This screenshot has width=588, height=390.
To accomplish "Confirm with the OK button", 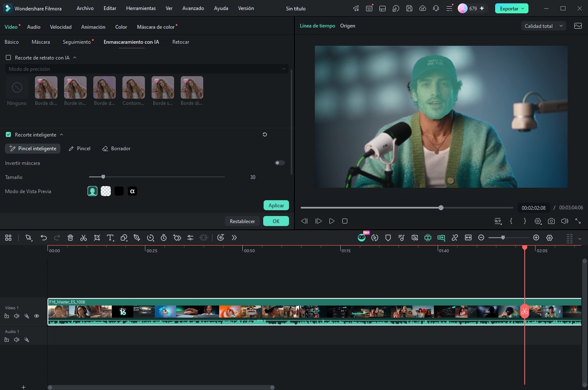I will [x=276, y=221].
